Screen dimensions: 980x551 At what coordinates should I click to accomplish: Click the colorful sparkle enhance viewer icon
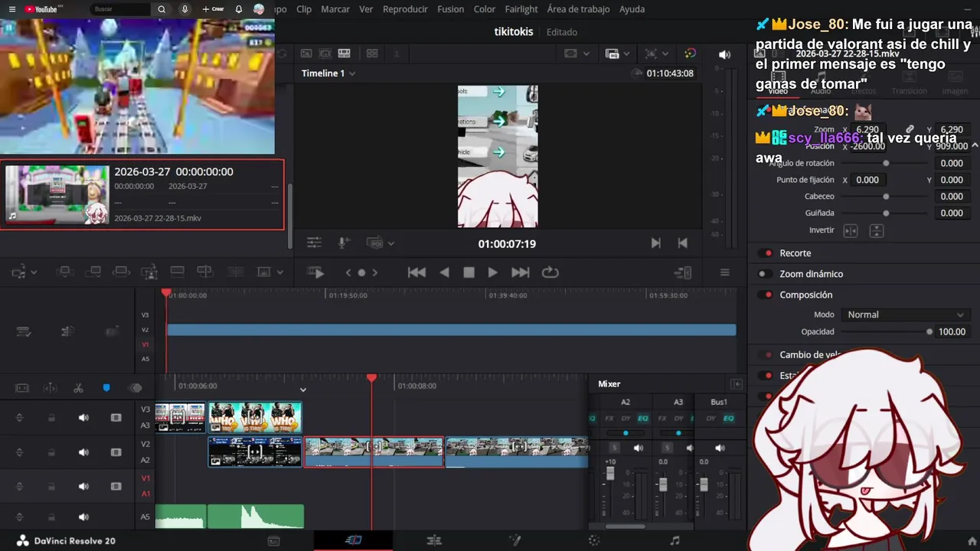(690, 54)
